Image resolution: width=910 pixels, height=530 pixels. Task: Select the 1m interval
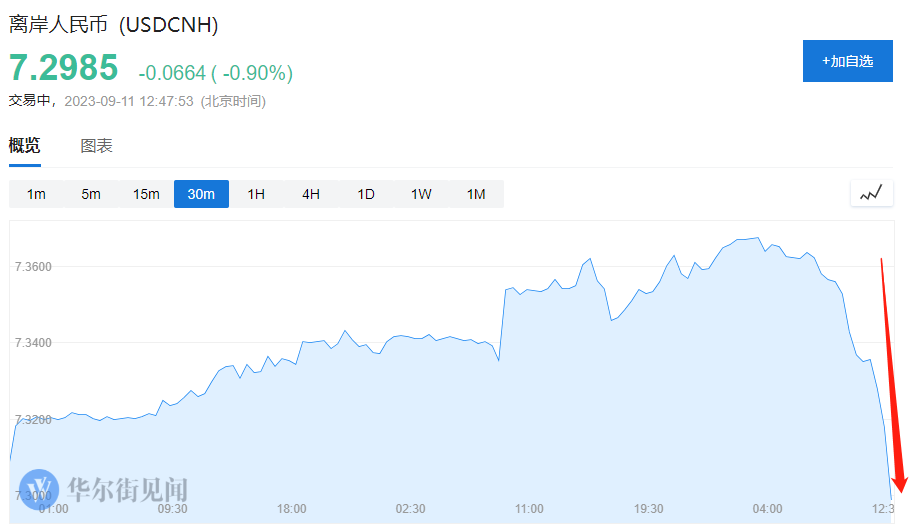[36, 194]
